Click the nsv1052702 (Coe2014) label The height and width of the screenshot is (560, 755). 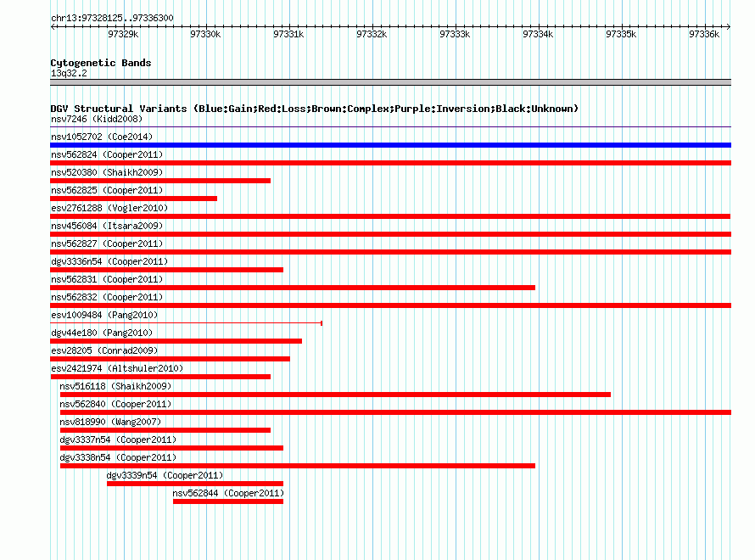pyautogui.click(x=102, y=137)
